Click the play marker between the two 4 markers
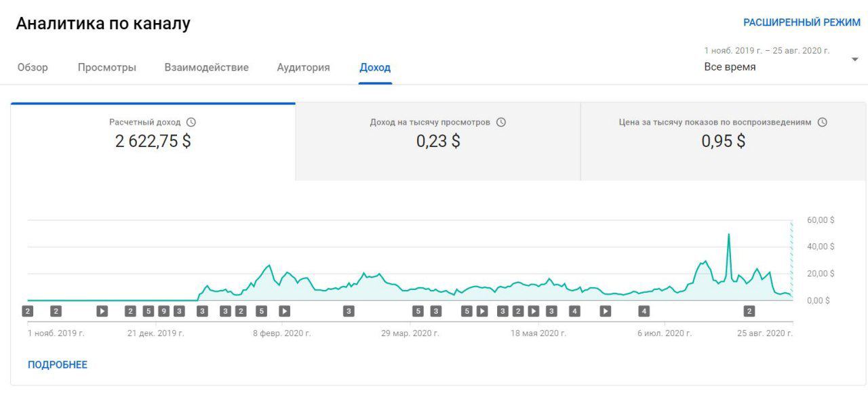The image size is (868, 393). click(606, 311)
